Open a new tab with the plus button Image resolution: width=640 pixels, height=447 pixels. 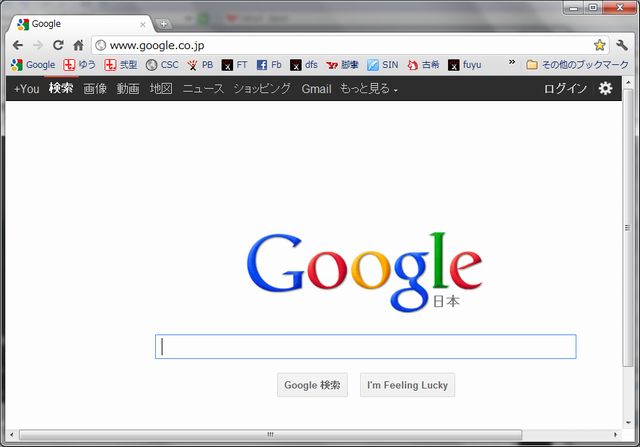click(164, 24)
